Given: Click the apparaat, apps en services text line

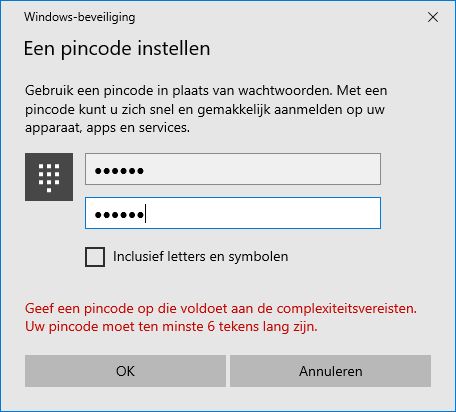Looking at the screenshot, I should point(107,128).
